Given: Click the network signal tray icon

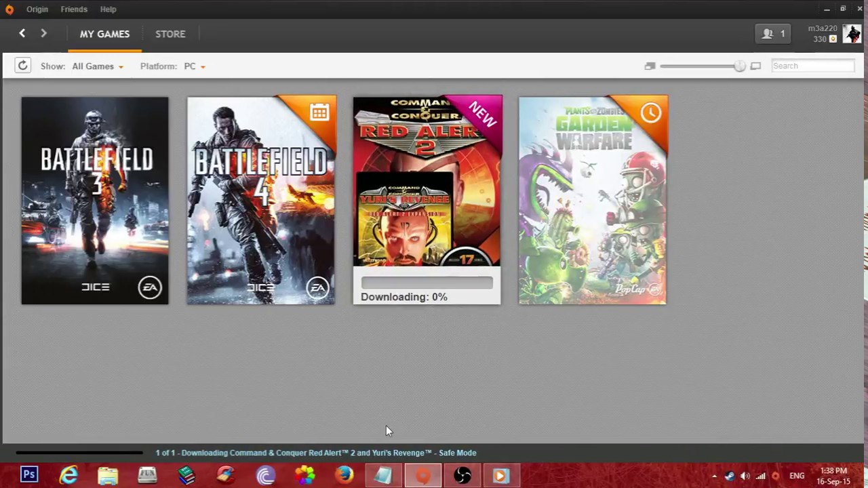Looking at the screenshot, I should (x=760, y=476).
